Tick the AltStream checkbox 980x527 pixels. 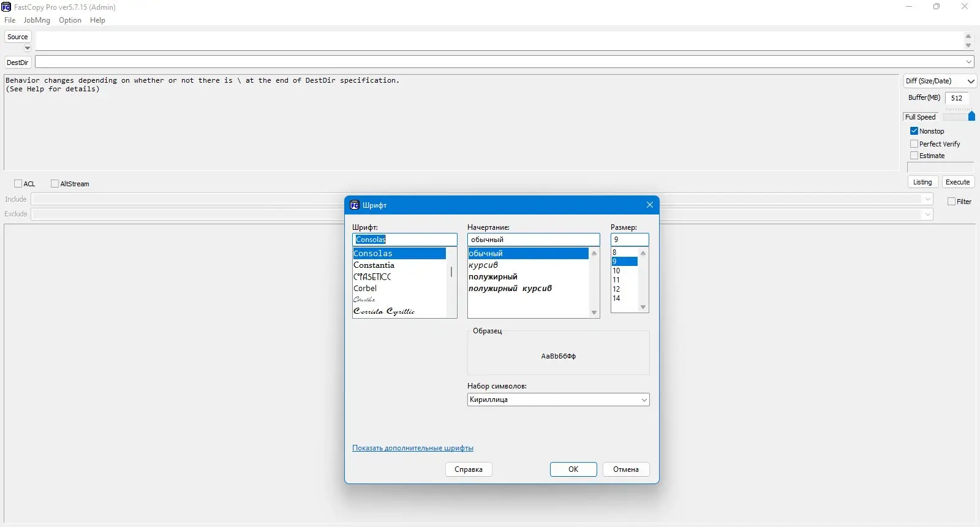[x=55, y=184]
